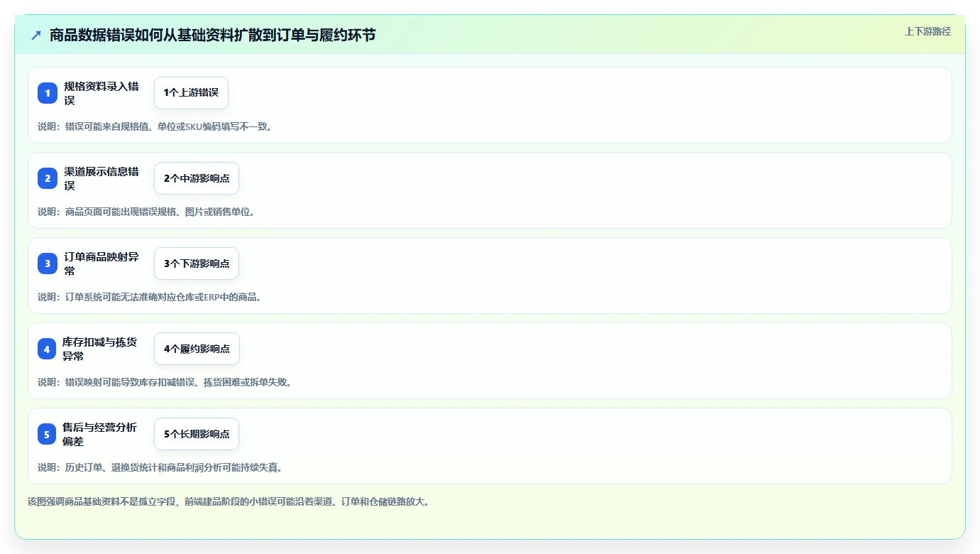Click the 3个下游影响点 tag
This screenshot has height=554, width=980.
[x=197, y=264]
